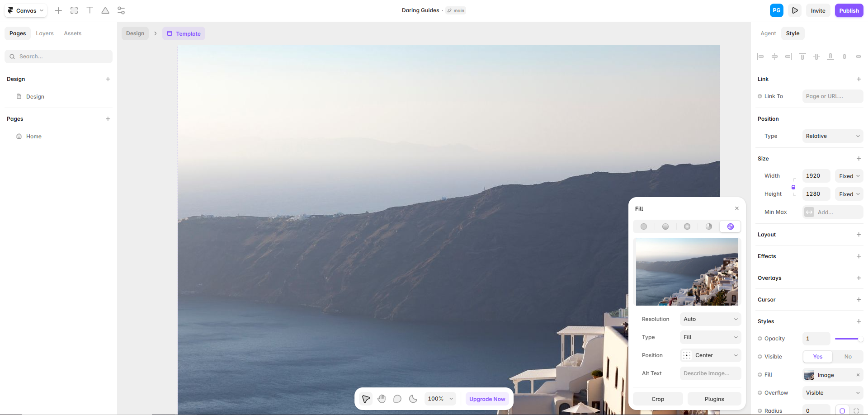Select the solid color fill type icon

pyautogui.click(x=644, y=226)
